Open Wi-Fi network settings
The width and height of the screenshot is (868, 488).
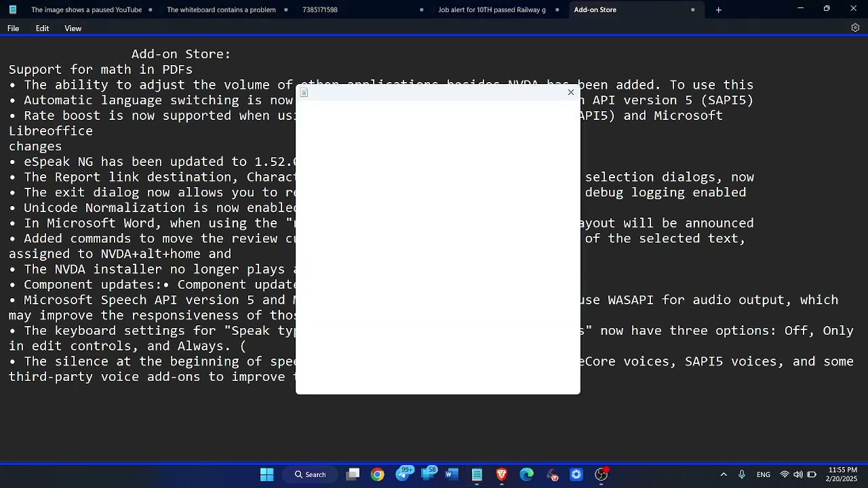pos(785,474)
